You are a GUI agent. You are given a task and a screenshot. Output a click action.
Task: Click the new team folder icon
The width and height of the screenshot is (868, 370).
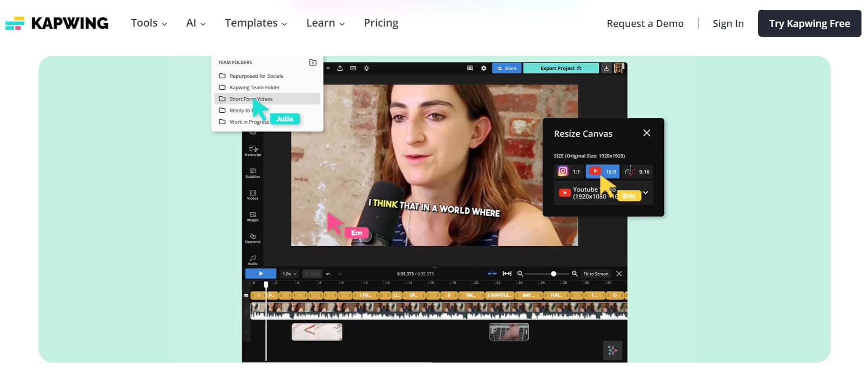(313, 62)
